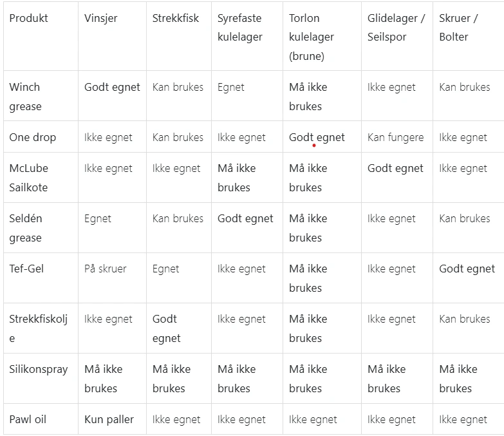Select the Silikonspray row label
This screenshot has height=436, width=504.
[39, 369]
